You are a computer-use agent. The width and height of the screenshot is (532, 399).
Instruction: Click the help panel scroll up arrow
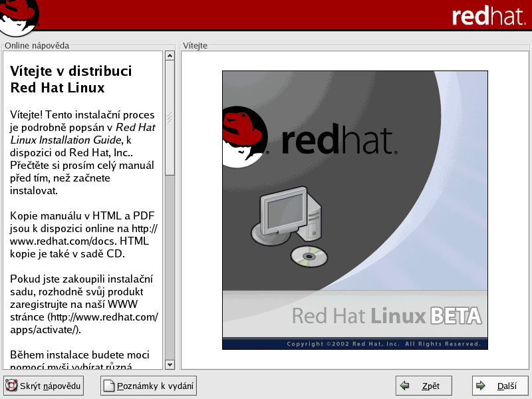pos(170,56)
